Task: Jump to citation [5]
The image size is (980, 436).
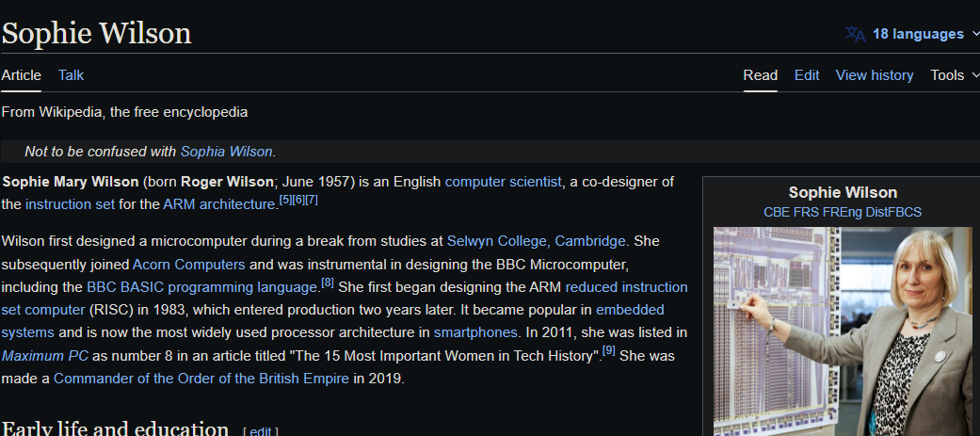Action: 285,201
